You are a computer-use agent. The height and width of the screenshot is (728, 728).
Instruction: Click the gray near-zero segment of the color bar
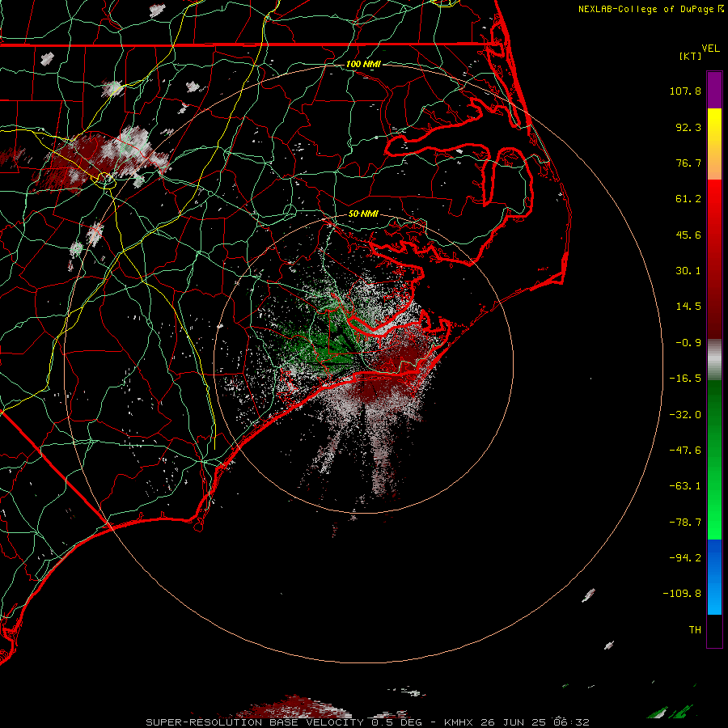[714, 360]
